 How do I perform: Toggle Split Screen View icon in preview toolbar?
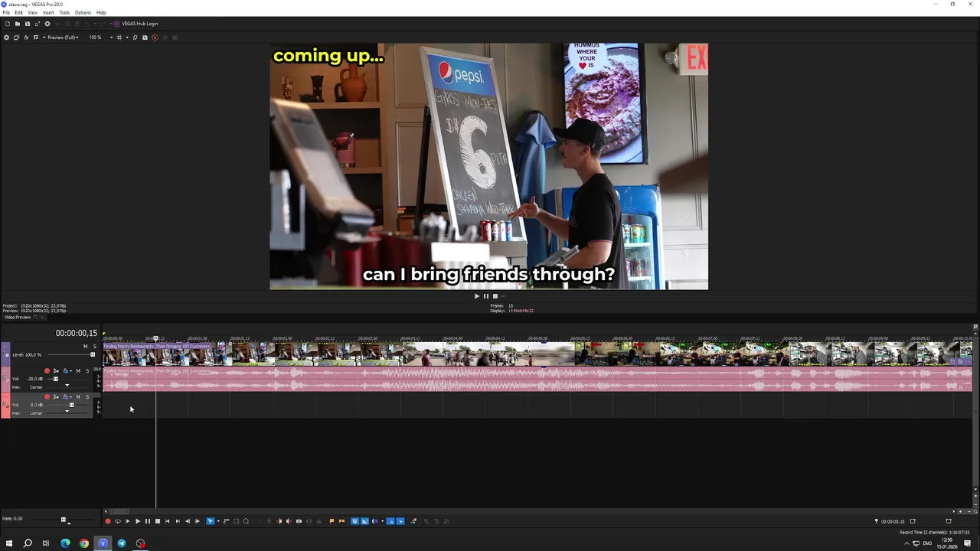coord(36,37)
